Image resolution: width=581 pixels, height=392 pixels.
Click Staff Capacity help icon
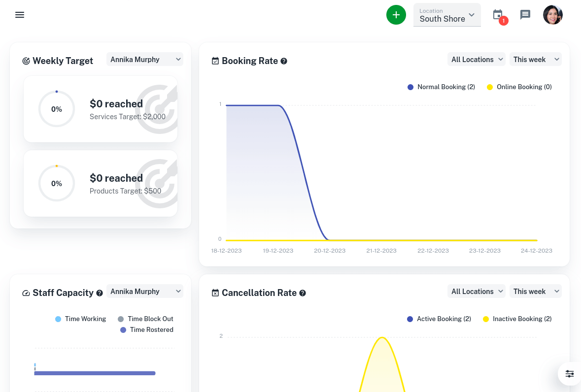coord(100,293)
